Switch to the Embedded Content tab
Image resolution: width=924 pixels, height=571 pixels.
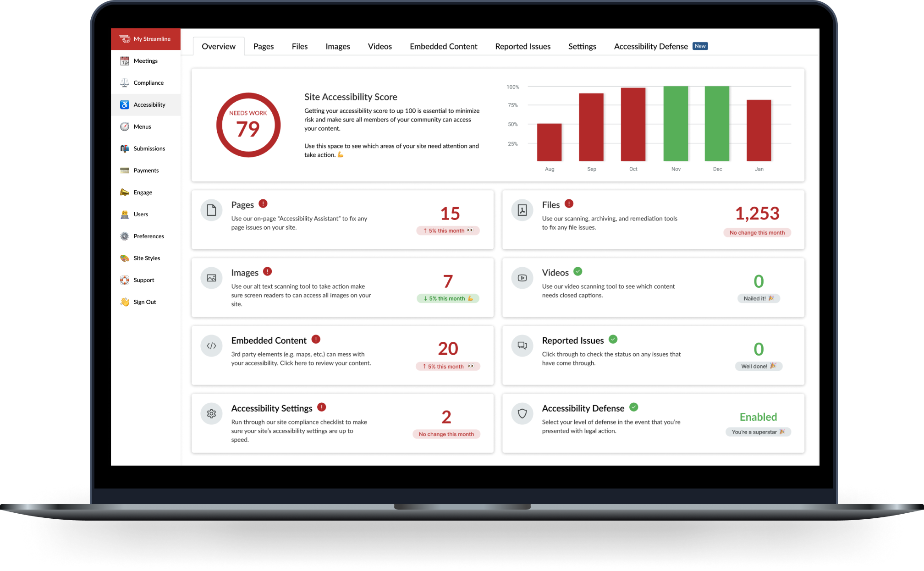443,46
